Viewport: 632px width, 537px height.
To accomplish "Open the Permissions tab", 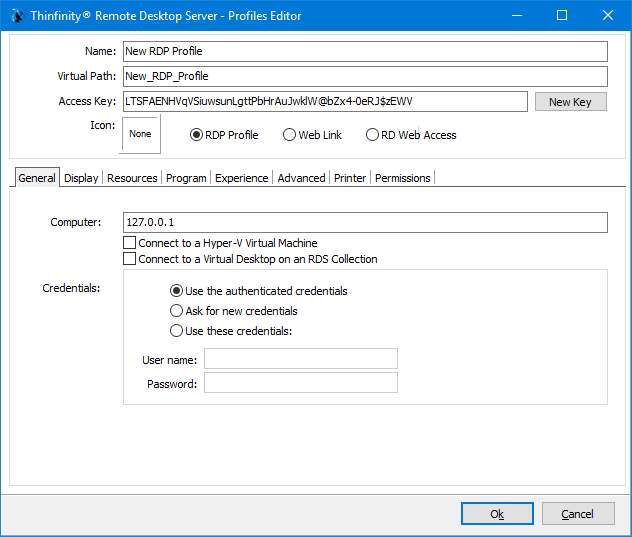I will pos(403,178).
